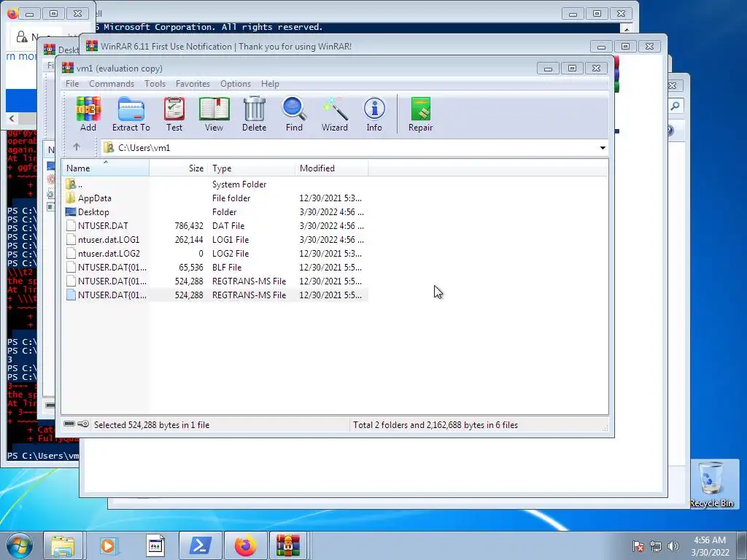Click the ntuser.dat.LOG2 file icon
747x560 pixels.
point(71,253)
